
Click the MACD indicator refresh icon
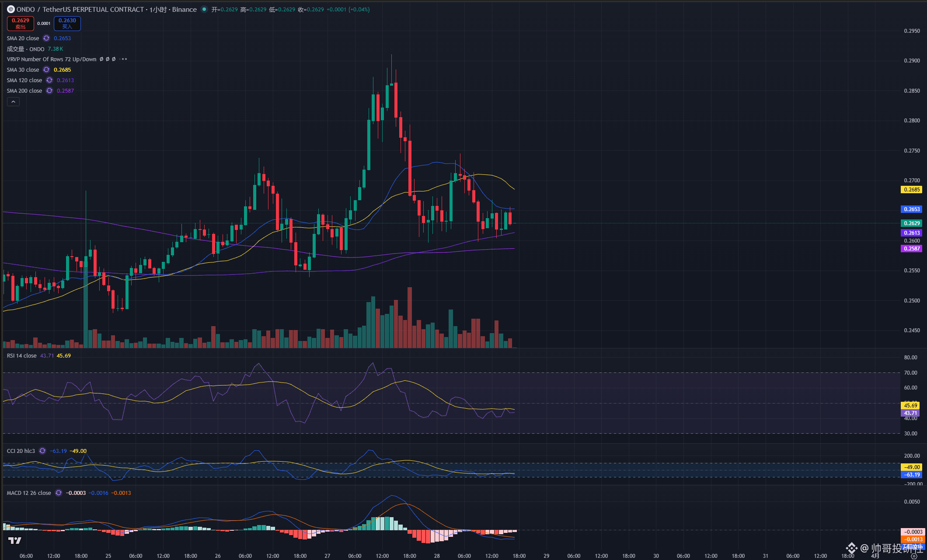[59, 493]
